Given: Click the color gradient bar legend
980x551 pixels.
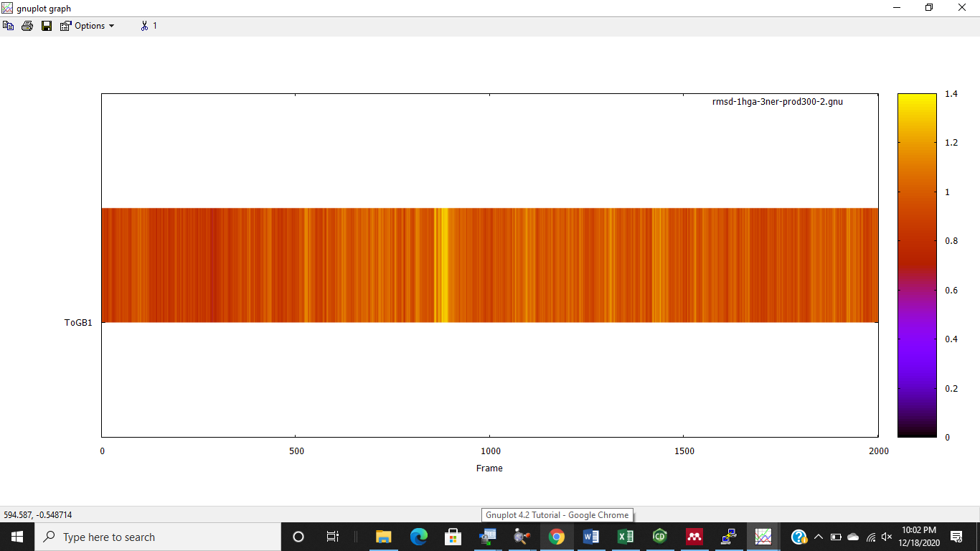Looking at the screenshot, I should pyautogui.click(x=917, y=265).
